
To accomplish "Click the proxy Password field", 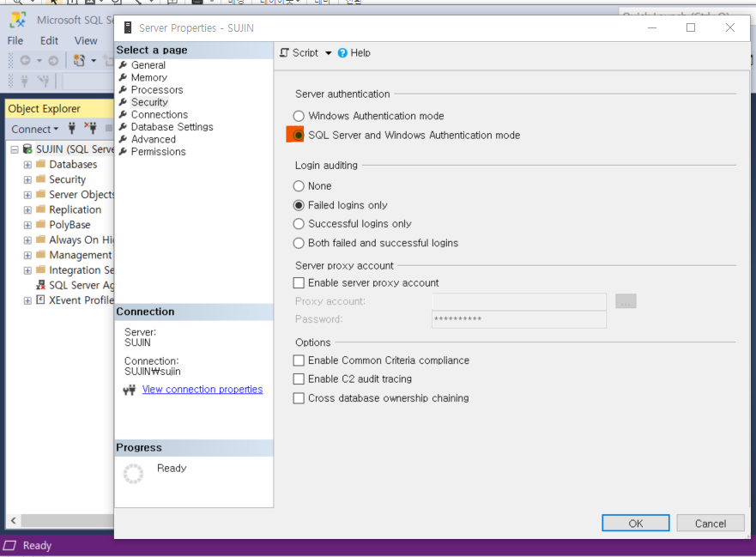I will 519,319.
